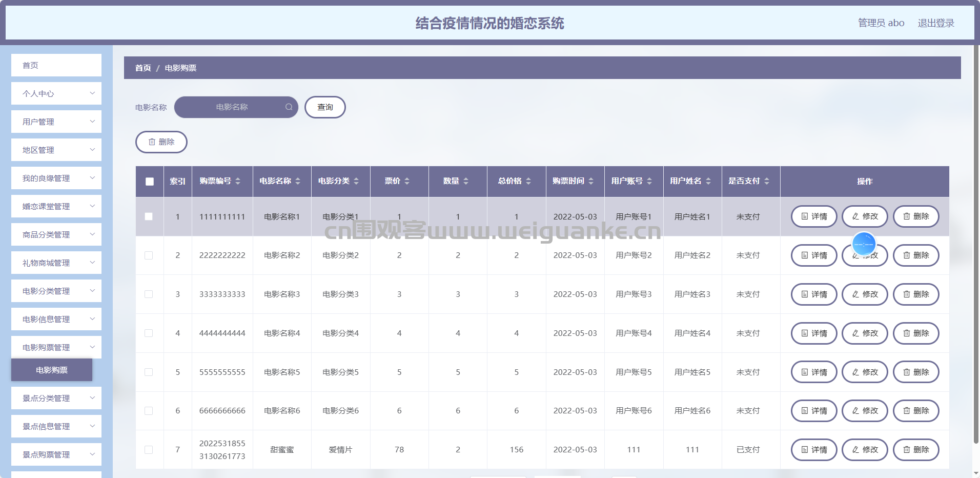980x478 pixels.
Task: Sort by 购票编号 column arrows
Action: tap(238, 181)
